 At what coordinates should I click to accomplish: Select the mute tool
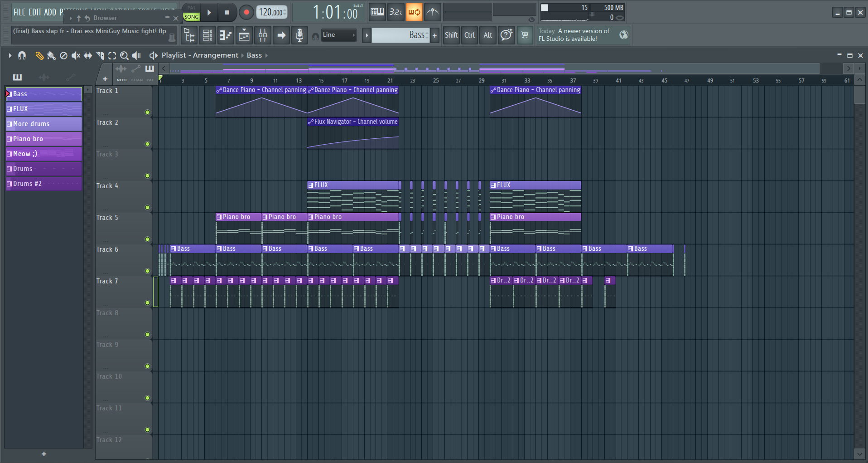(76, 55)
